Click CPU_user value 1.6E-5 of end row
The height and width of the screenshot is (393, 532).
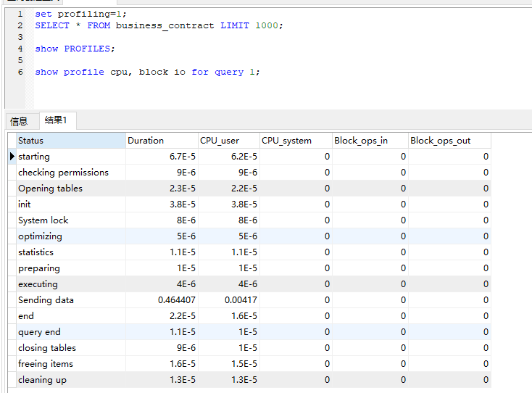[244, 316]
